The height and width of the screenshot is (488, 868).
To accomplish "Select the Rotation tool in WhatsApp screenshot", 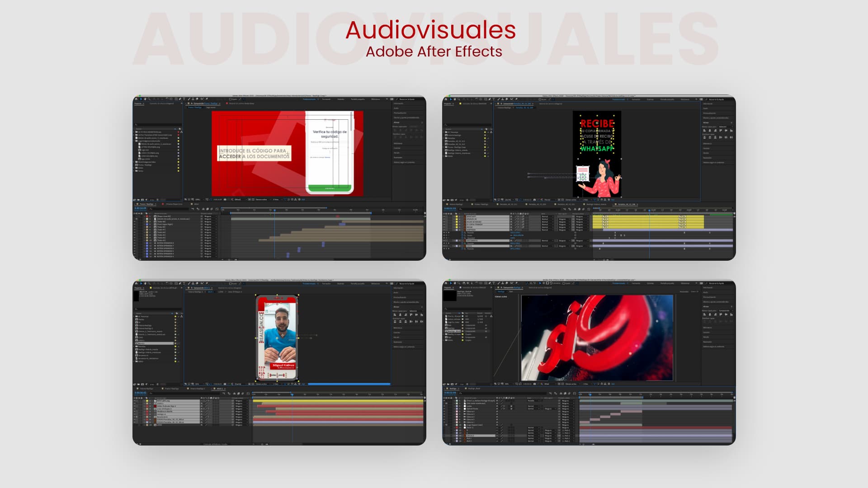I will 476,99.
